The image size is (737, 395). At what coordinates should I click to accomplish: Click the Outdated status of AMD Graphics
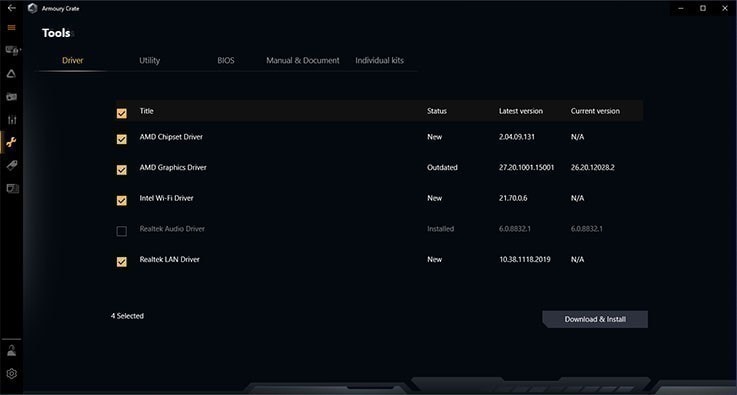tap(442, 167)
